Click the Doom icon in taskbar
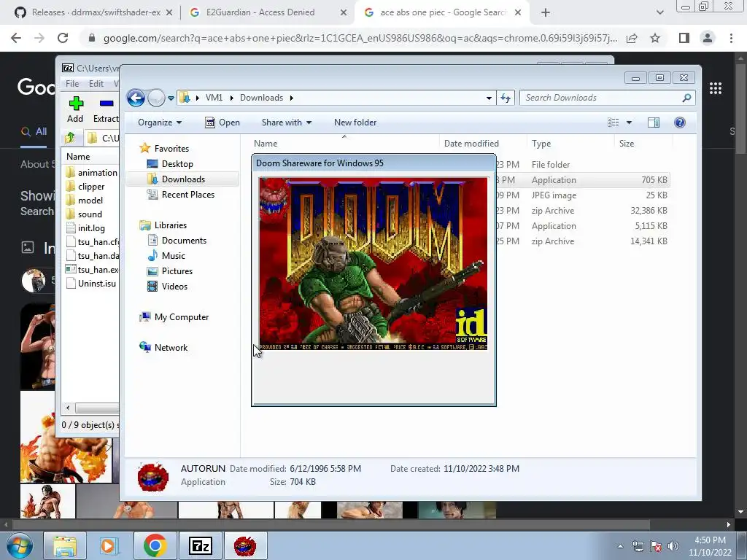Image resolution: width=747 pixels, height=560 pixels. pos(244,545)
